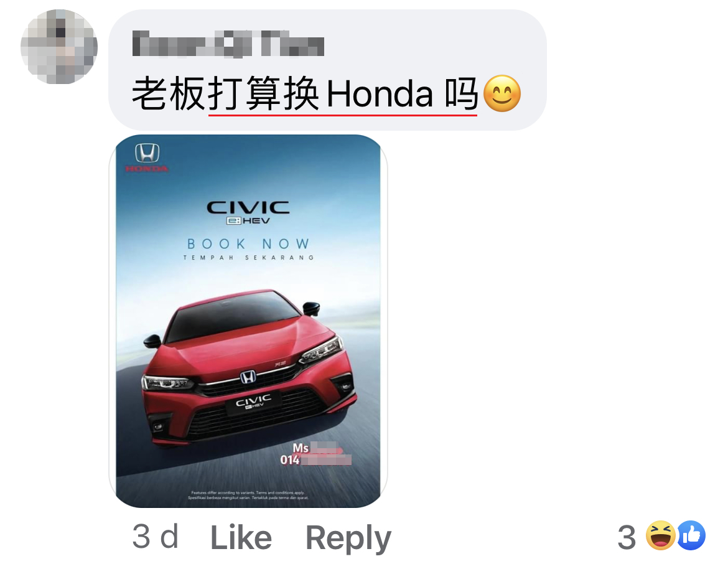The width and height of the screenshot is (728, 564).
Task: Click the phone number starting with 014
Action: [315, 460]
